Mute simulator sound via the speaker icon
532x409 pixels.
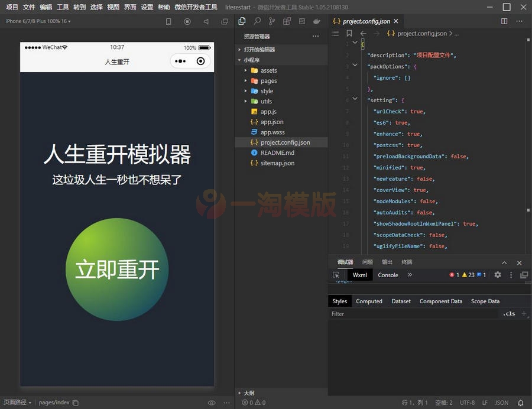tap(206, 21)
